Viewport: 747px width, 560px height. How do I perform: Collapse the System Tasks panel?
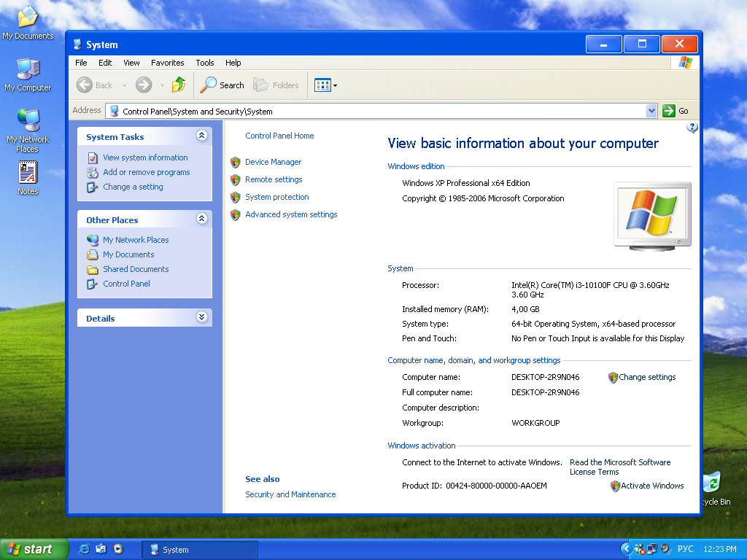pos(201,135)
